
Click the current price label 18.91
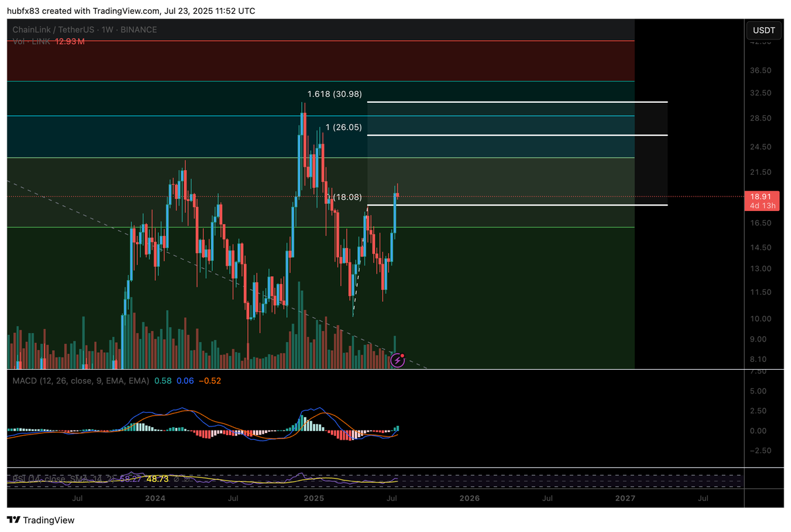click(x=762, y=196)
